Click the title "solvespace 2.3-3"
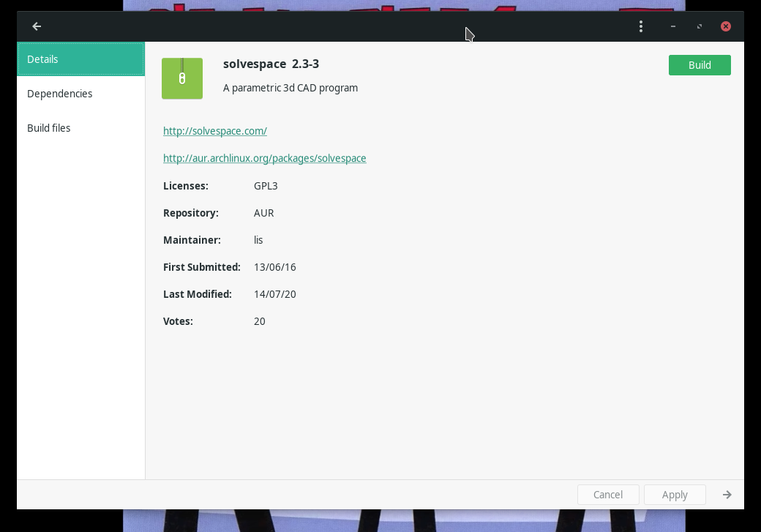 tap(271, 64)
